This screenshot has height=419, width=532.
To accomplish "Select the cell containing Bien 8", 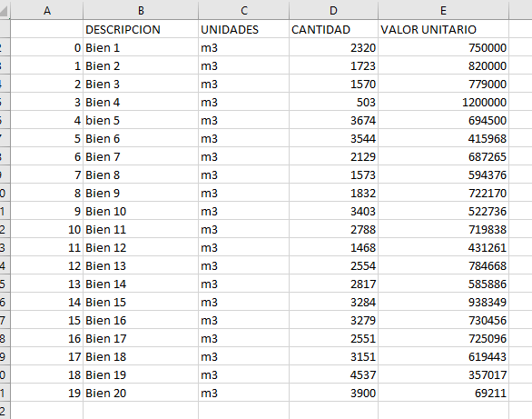I will (141, 175).
